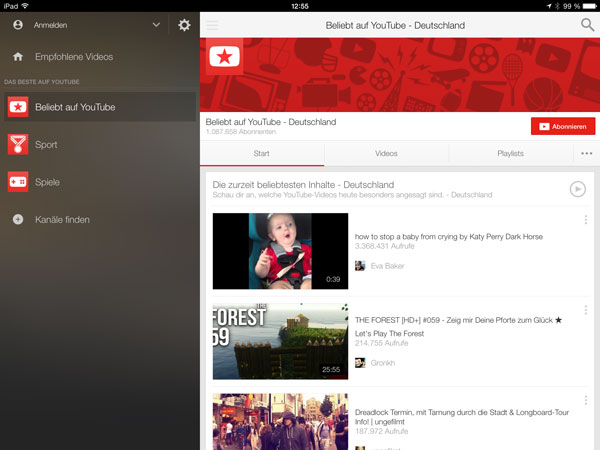This screenshot has height=450, width=600.
Task: Click the Sport medal icon
Action: click(18, 144)
